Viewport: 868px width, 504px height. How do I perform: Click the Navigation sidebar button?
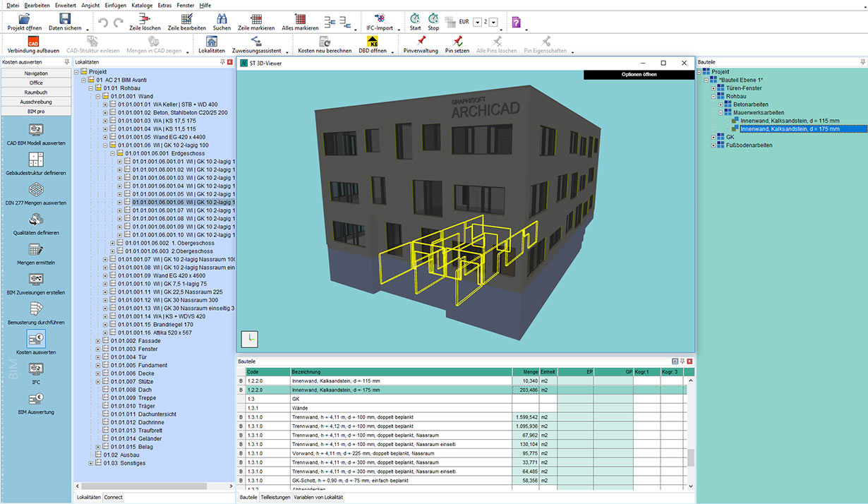(36, 73)
